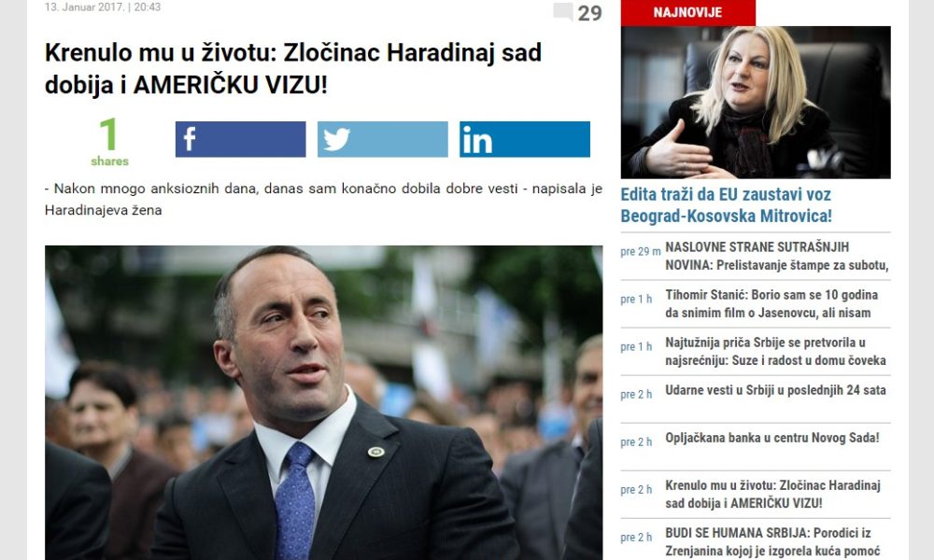Screen dimensions: 934x560
Task: Open Edita traži da EU zaustavi voz headline
Action: click(726, 204)
